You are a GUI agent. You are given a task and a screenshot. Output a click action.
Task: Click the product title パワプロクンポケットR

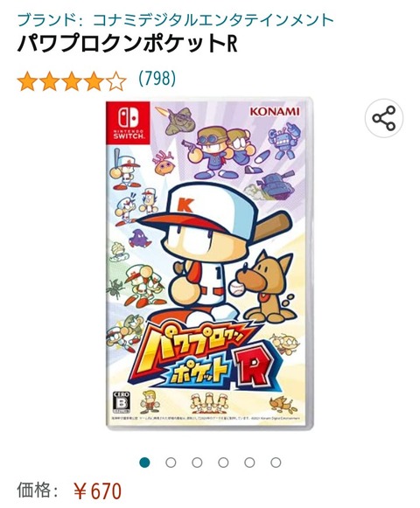[127, 44]
